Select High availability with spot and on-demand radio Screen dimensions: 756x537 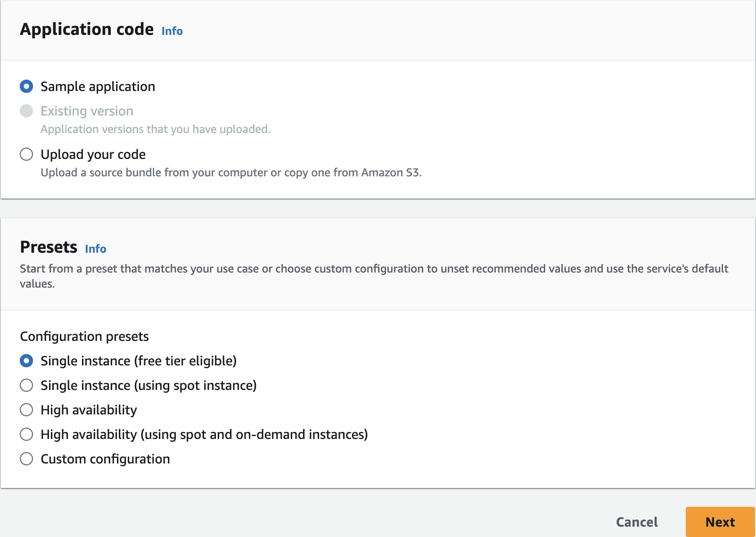26,434
